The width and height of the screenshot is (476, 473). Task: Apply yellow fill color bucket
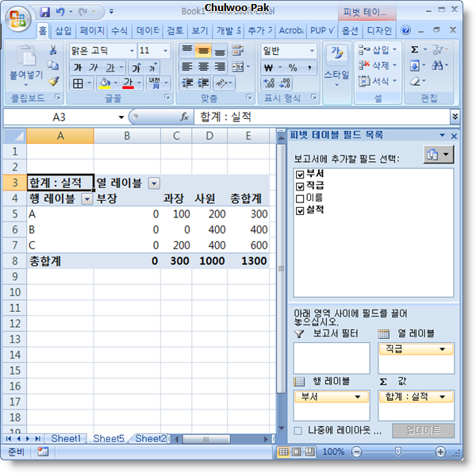click(105, 83)
